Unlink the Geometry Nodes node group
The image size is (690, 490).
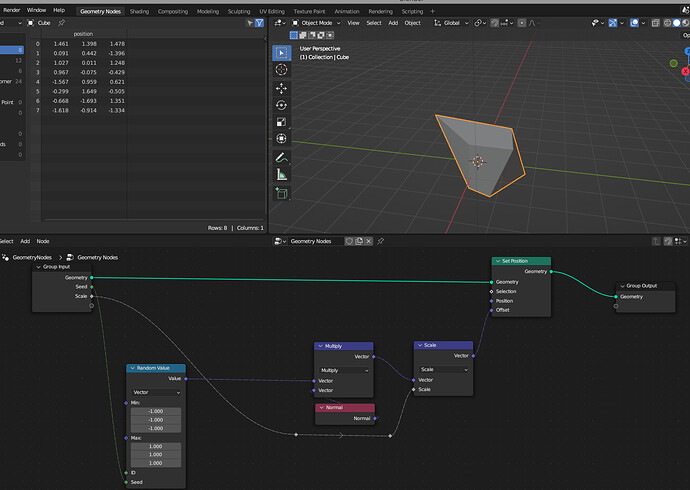[x=369, y=241]
